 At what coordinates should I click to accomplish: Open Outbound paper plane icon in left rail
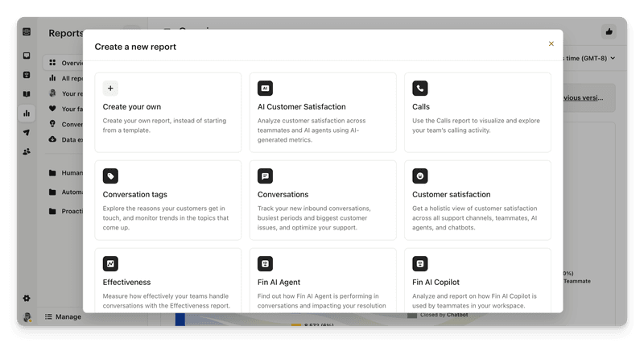(x=27, y=132)
